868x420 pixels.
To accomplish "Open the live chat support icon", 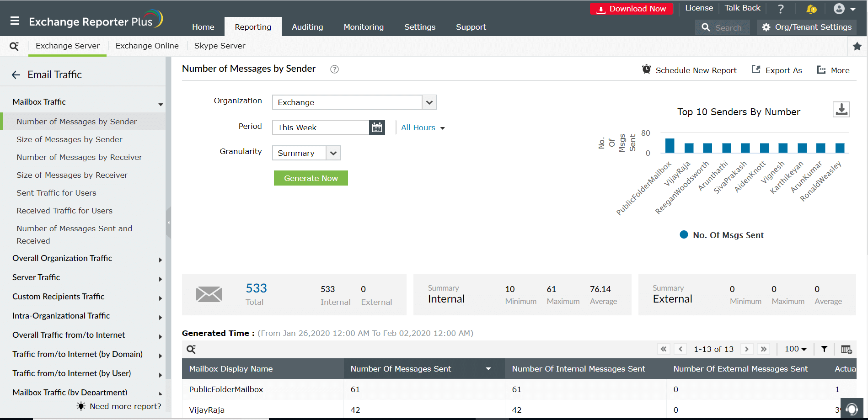I will coord(852,409).
